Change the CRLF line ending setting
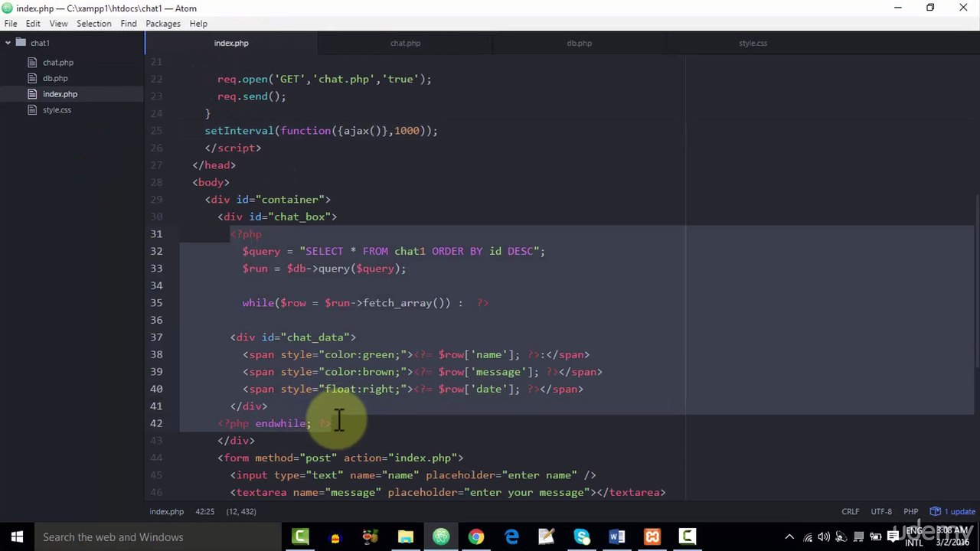Viewport: 980px width, 551px height. (850, 511)
